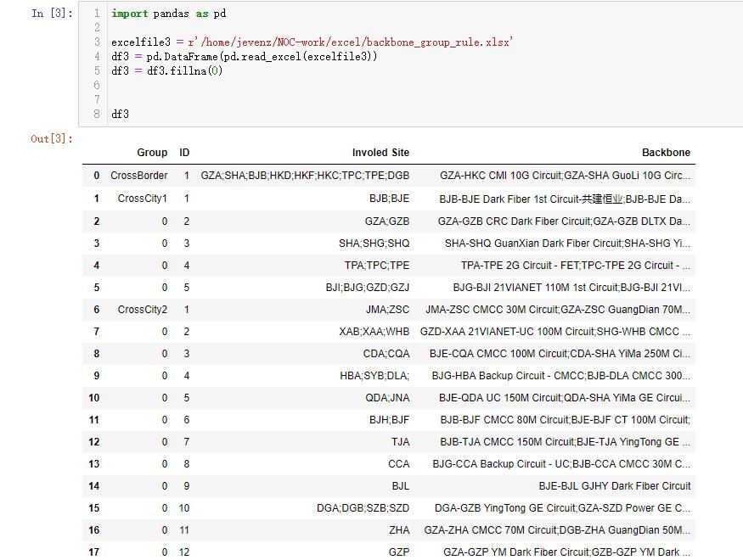Click row index 6 of the dataframe
This screenshot has height=560, width=743.
[97, 310]
